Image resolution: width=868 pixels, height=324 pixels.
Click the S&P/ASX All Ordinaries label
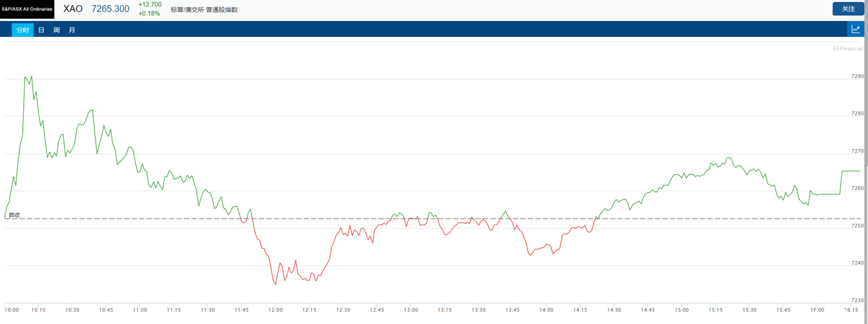[x=27, y=9]
